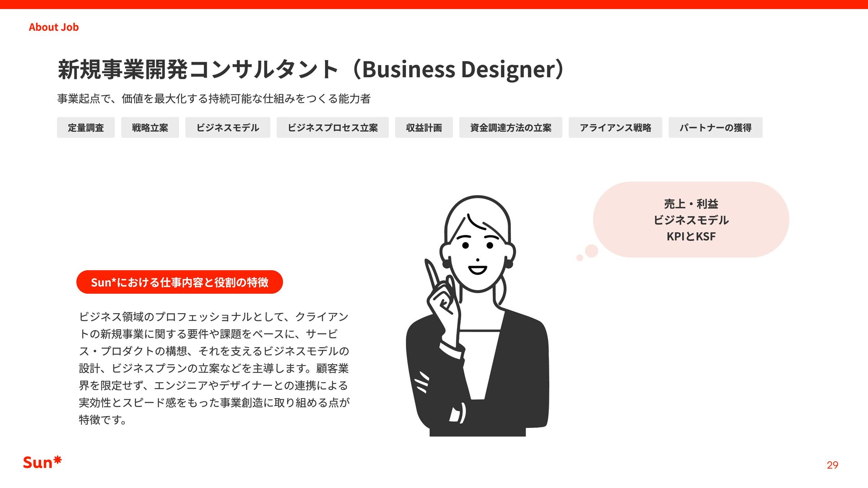The height and width of the screenshot is (488, 868).
Task: Select the 戦略立案 tag
Action: pyautogui.click(x=150, y=127)
